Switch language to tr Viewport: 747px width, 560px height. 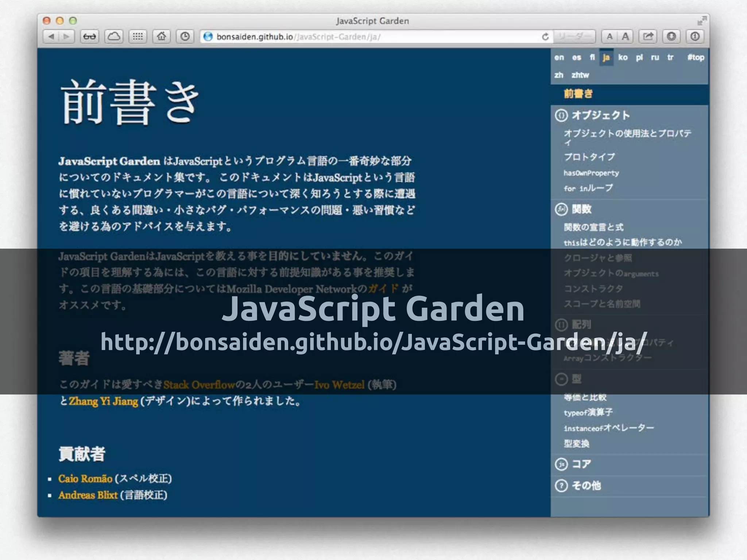(x=670, y=57)
